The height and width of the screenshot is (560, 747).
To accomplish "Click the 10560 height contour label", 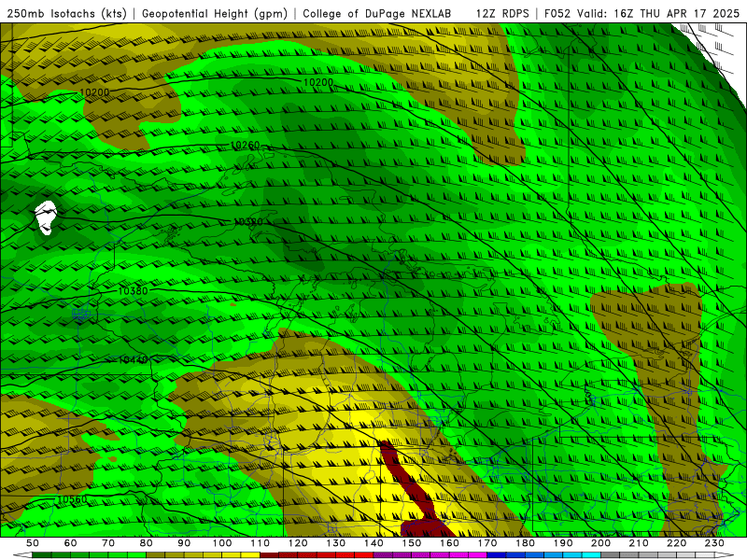I will (73, 499).
